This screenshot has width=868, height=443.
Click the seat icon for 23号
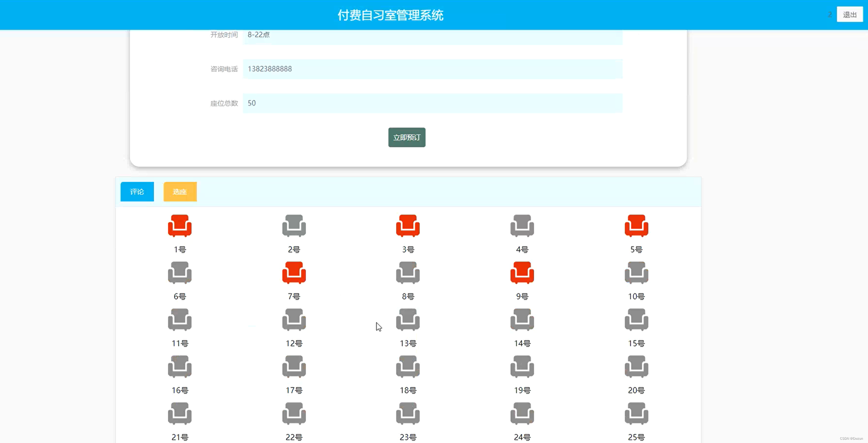click(408, 413)
